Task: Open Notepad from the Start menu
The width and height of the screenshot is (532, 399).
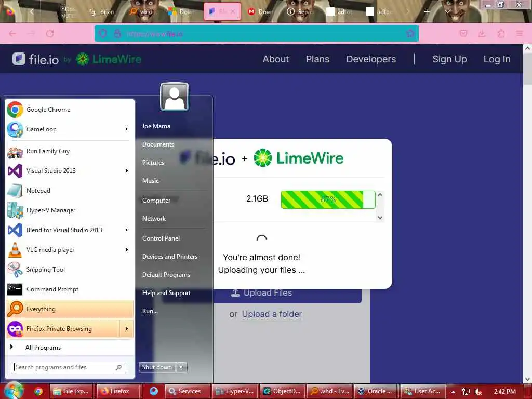Action: (70, 191)
